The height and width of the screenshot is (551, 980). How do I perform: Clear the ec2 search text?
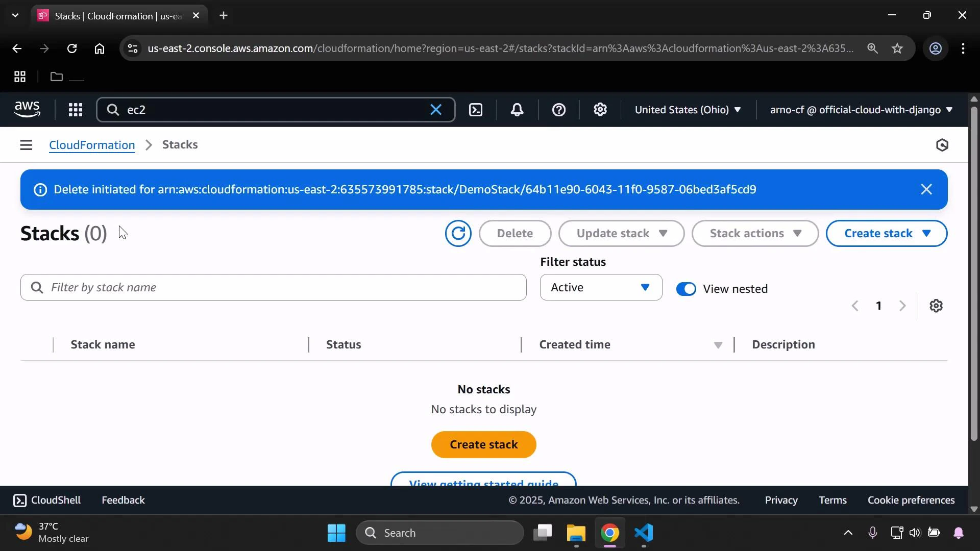[436, 110]
